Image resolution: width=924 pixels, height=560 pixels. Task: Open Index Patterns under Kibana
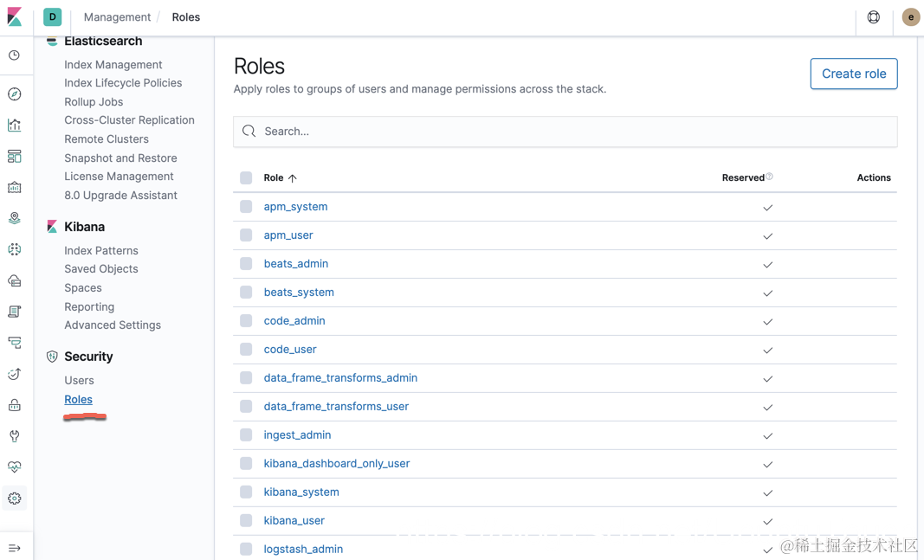pyautogui.click(x=101, y=251)
